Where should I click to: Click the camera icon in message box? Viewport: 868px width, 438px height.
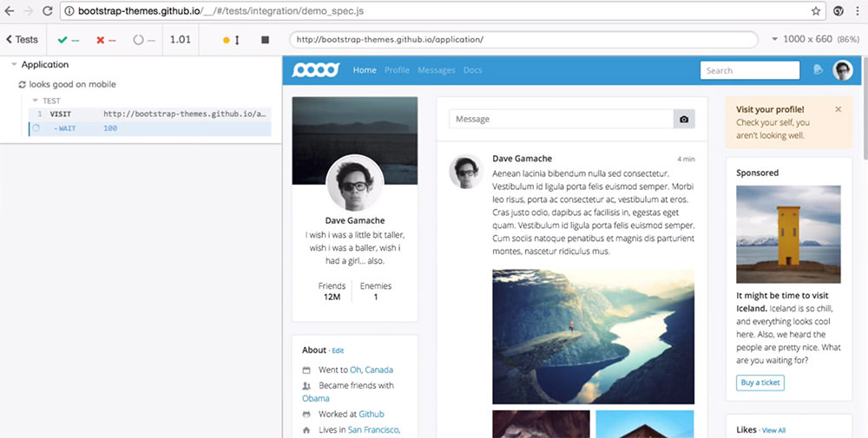[684, 119]
